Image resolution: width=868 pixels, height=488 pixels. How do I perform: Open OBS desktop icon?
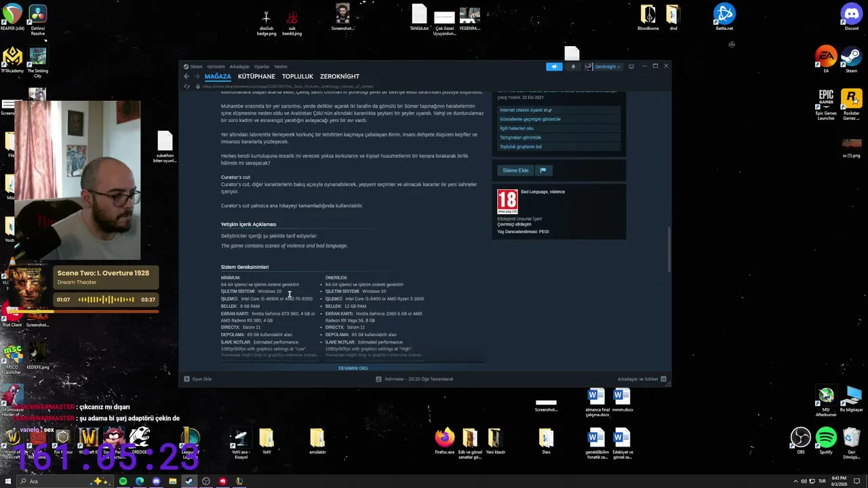point(801,441)
